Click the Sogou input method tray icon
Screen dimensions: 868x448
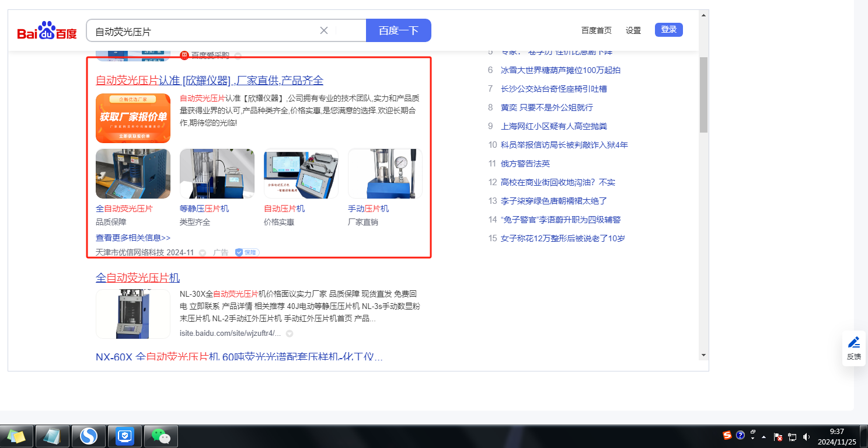[x=727, y=435]
